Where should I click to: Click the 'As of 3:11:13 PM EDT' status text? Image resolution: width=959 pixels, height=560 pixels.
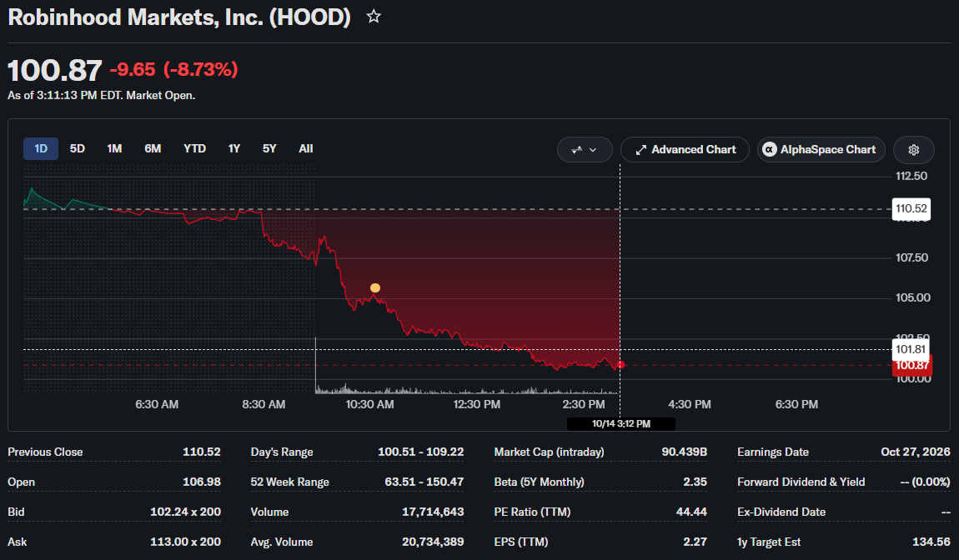[101, 95]
